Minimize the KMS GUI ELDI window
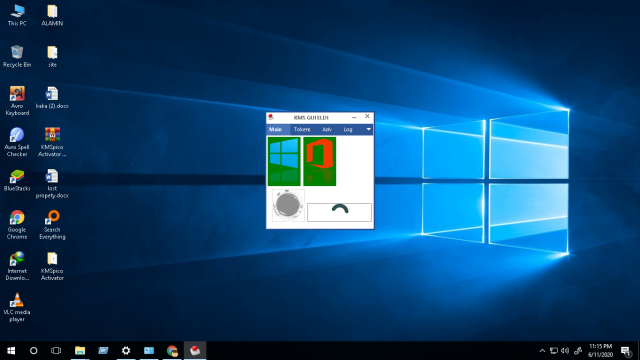This screenshot has width=640, height=360. click(354, 117)
